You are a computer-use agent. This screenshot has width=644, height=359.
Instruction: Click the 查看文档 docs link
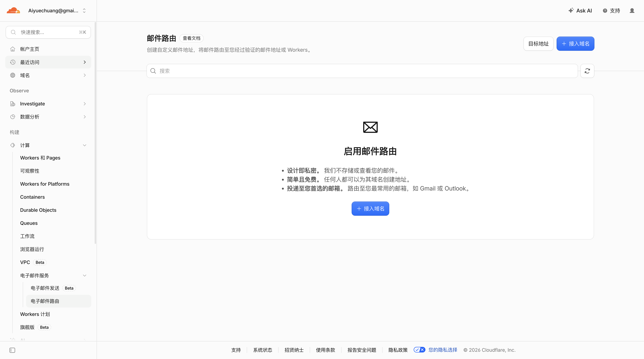coord(192,38)
